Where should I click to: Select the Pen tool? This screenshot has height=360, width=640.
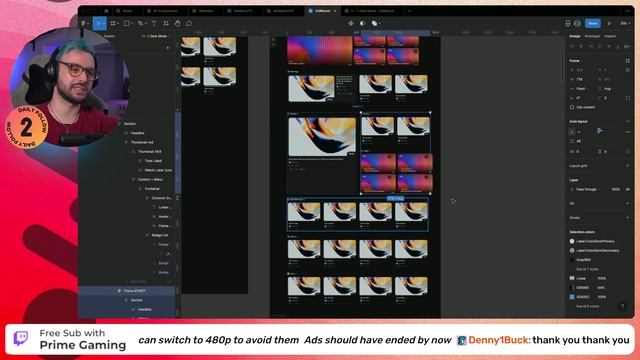(140, 24)
